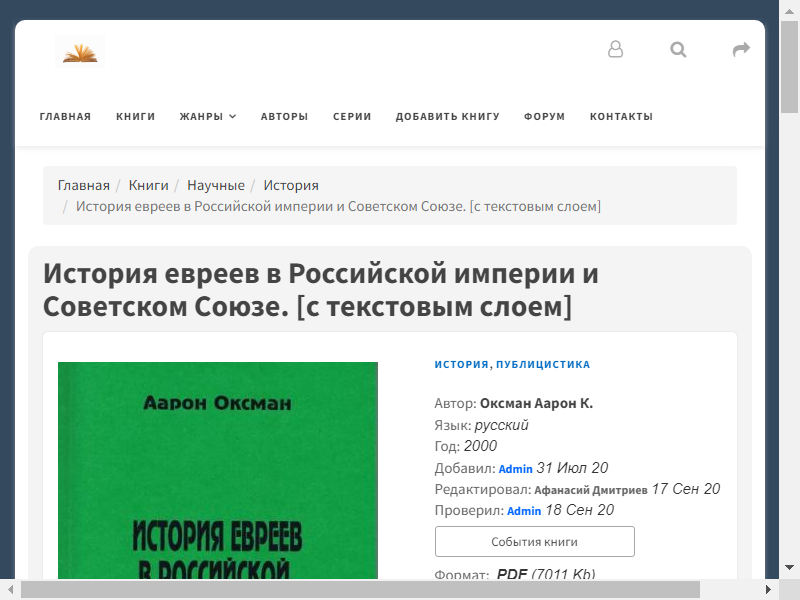Go to Главная breadcrumb link
Image resolution: width=800 pixels, height=600 pixels.
coord(84,185)
